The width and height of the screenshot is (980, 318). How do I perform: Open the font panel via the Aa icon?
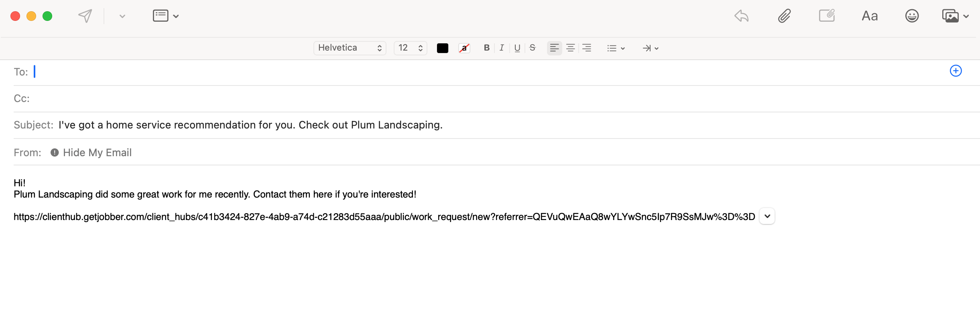coord(869,16)
